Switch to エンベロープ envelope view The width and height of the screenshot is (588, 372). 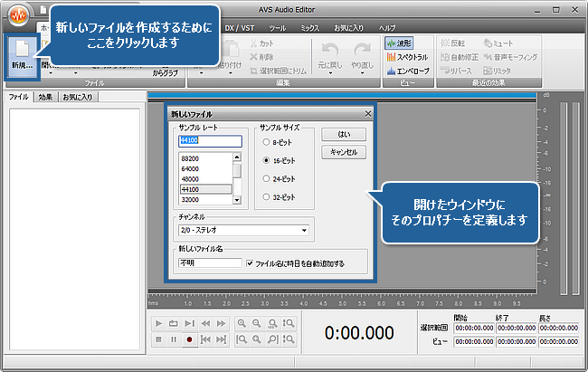[408, 71]
